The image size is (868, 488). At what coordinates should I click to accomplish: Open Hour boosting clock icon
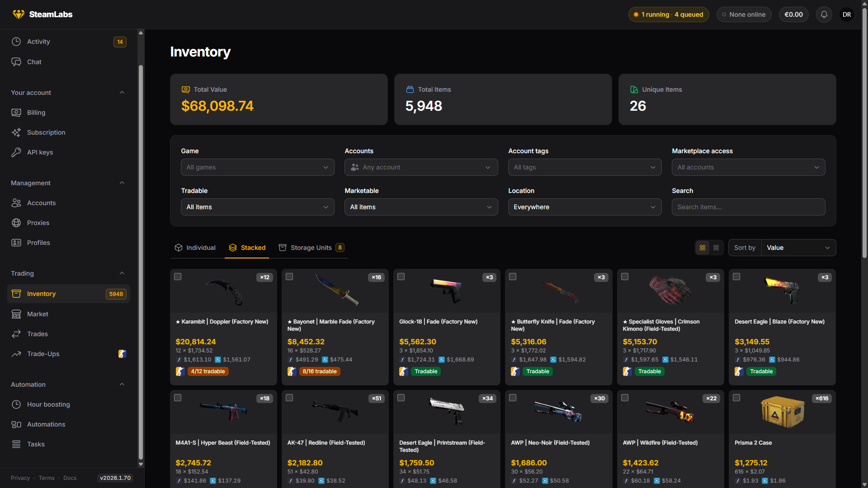(16, 404)
